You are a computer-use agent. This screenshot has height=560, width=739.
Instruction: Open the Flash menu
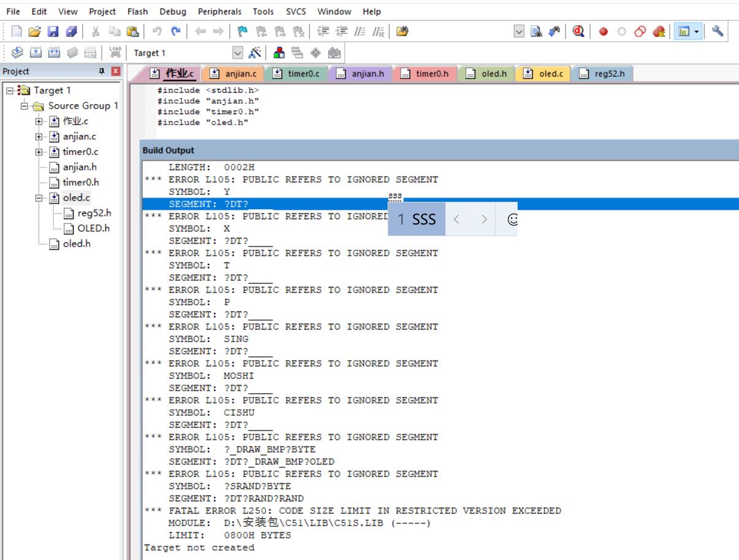pyautogui.click(x=138, y=11)
